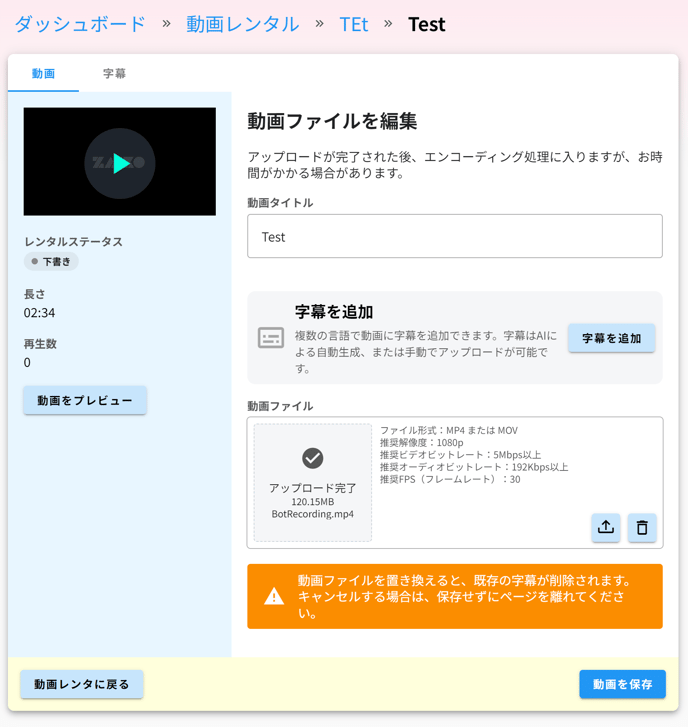Play the video preview thumbnail
Image resolution: width=688 pixels, height=727 pixels.
coord(120,163)
